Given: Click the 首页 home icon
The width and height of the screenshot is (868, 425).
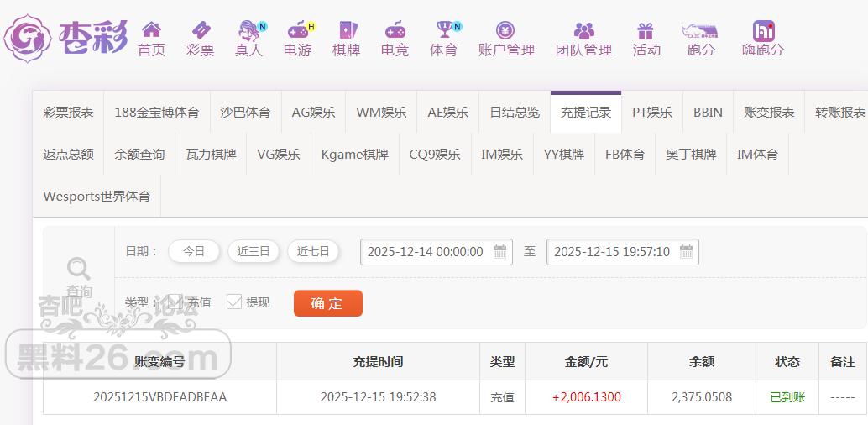Looking at the screenshot, I should click(x=151, y=30).
